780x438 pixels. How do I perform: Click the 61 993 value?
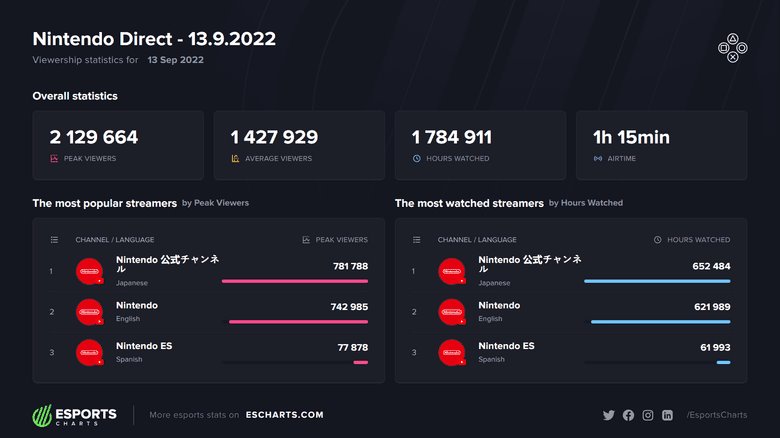point(715,347)
